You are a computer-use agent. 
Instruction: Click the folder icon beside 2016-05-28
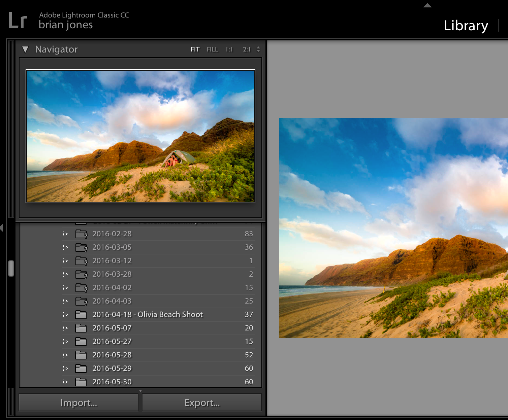pos(81,355)
